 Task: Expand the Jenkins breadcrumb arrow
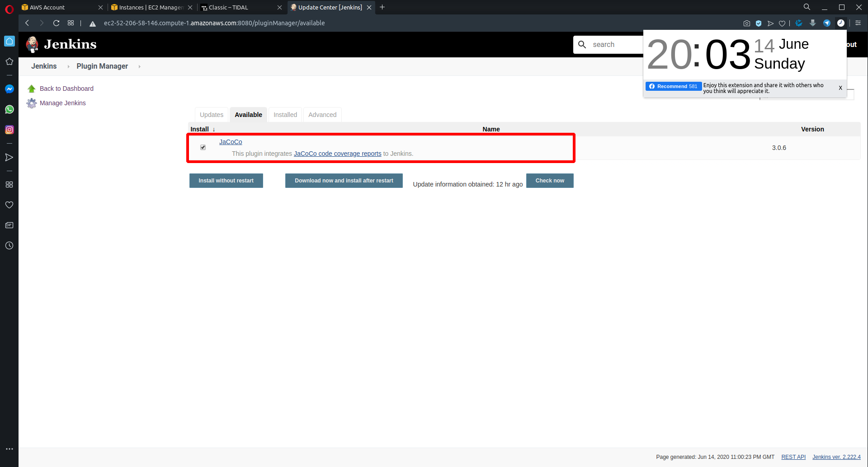(69, 66)
